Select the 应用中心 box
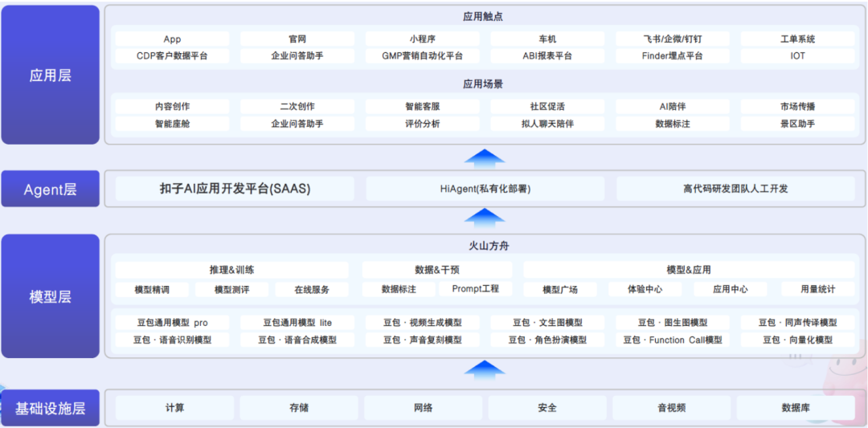This screenshot has width=868, height=428. coord(730,289)
